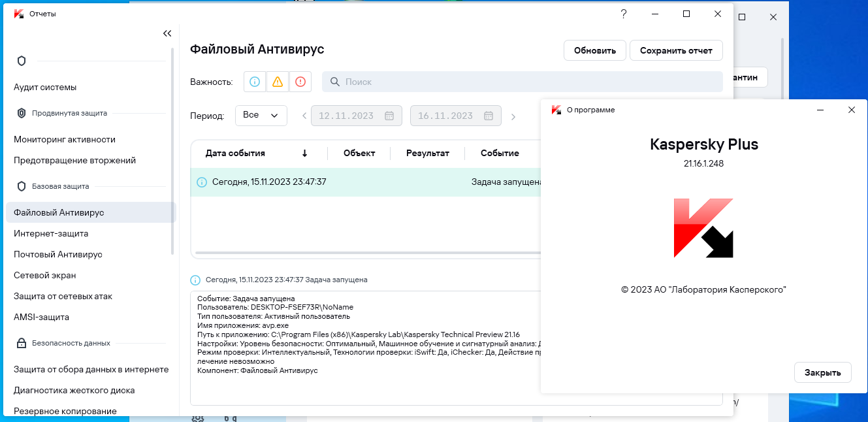Toggle critical importance filter icon
Screen dimensions: 868x422
pyautogui.click(x=300, y=82)
